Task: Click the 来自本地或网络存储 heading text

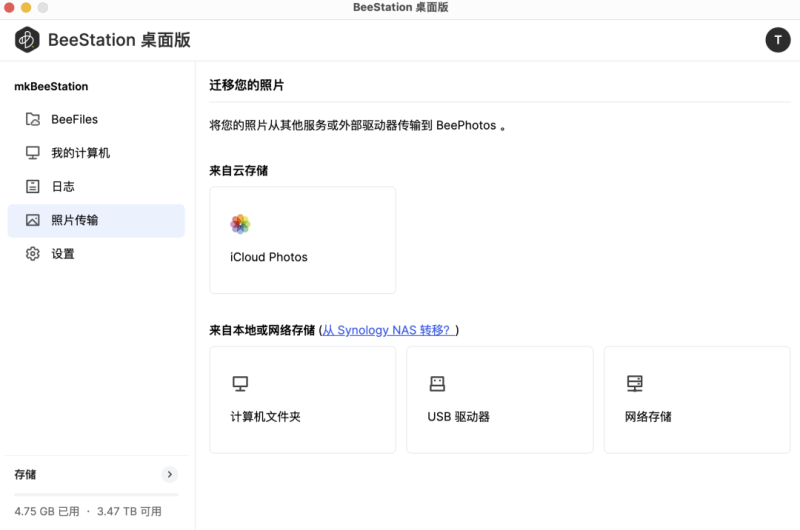Action: click(262, 331)
